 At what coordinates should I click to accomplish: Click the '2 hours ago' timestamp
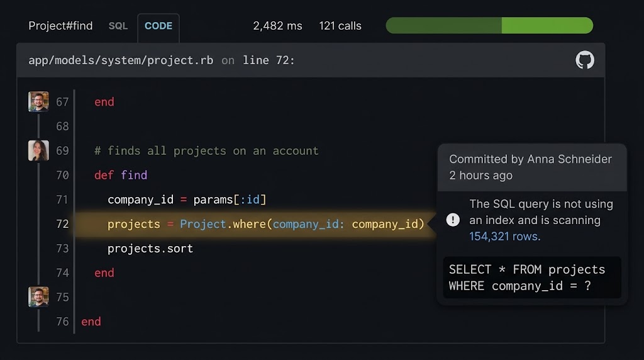click(480, 176)
